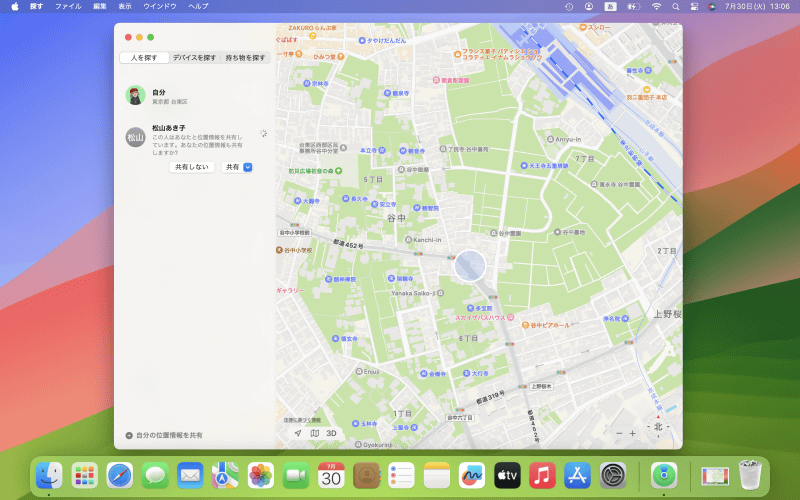This screenshot has width=800, height=500.
Task: Open the ファイル menu
Action: point(68,7)
